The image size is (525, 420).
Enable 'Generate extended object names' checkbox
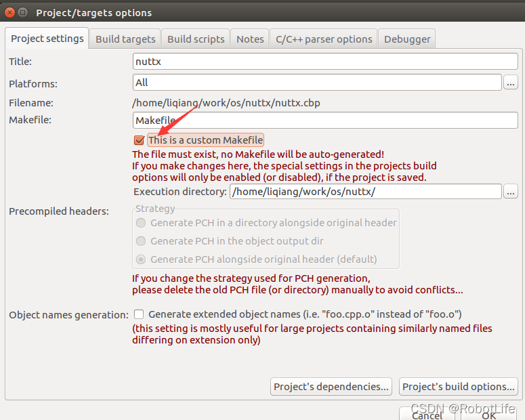click(x=139, y=314)
